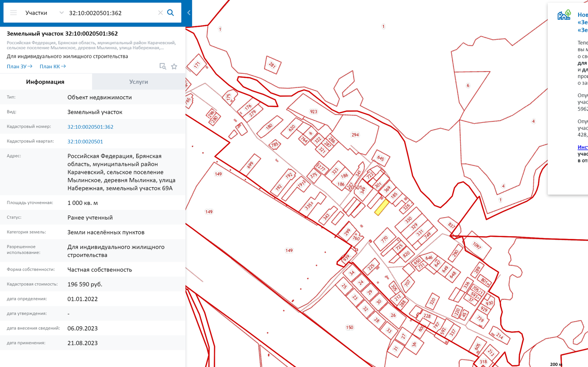
Task: Follow cadastral quarter link 32:10:0020501
Action: 85,141
